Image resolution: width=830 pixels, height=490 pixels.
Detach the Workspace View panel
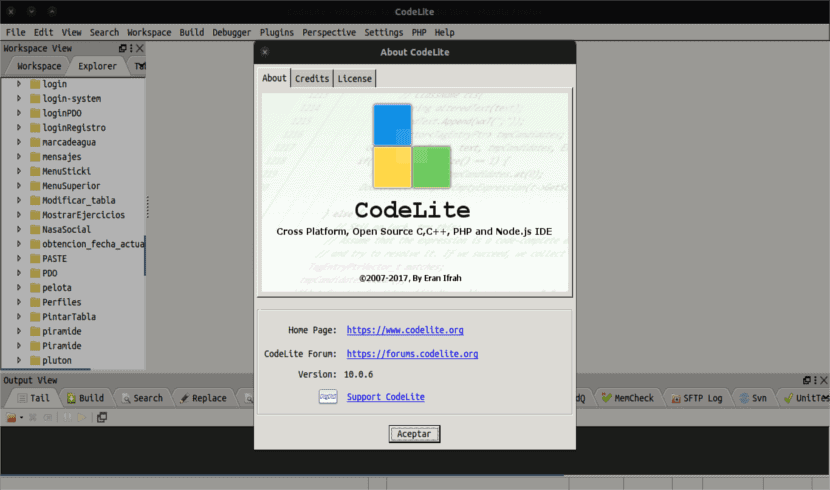[x=123, y=48]
